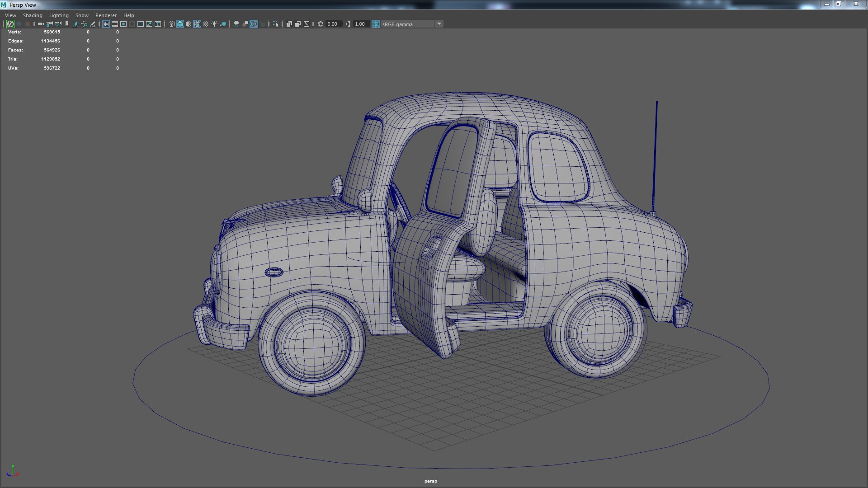Click the Gamma value field 1.00
The image size is (868, 488).
pyautogui.click(x=361, y=24)
